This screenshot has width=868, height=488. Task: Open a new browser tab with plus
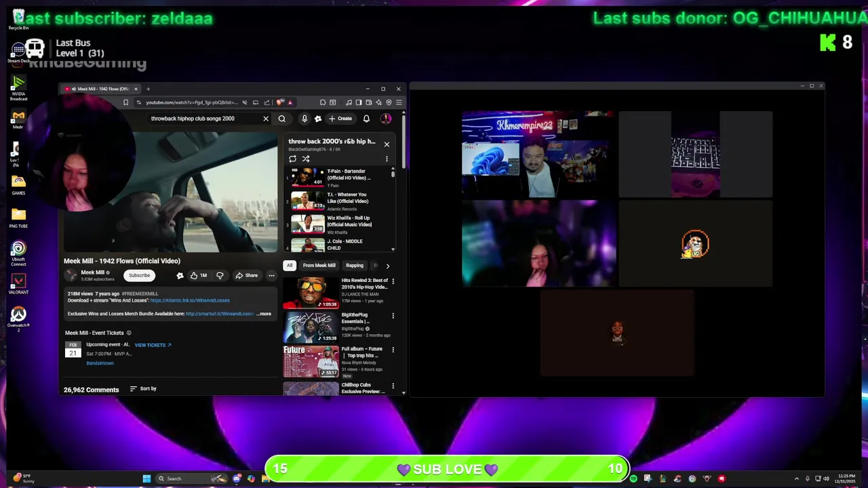pyautogui.click(x=148, y=89)
